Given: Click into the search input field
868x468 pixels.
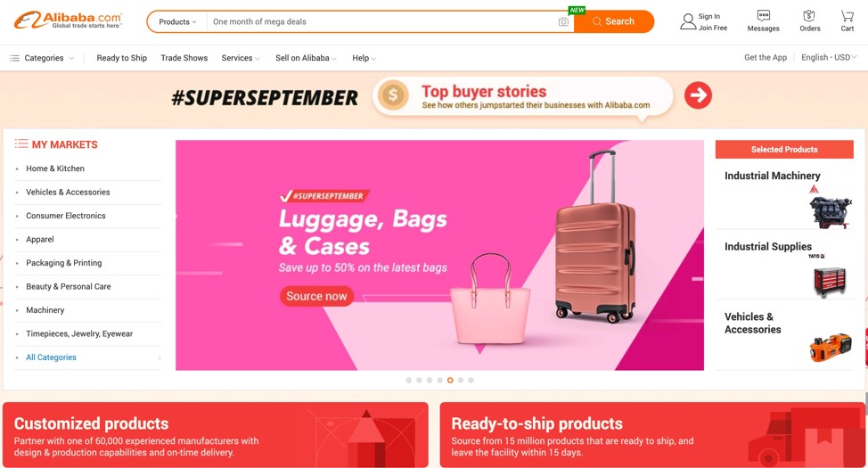Looking at the screenshot, I should [x=382, y=21].
